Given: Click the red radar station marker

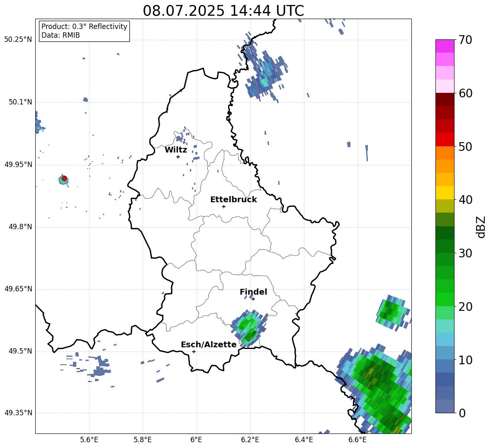Looking at the screenshot, I should pos(64,179).
